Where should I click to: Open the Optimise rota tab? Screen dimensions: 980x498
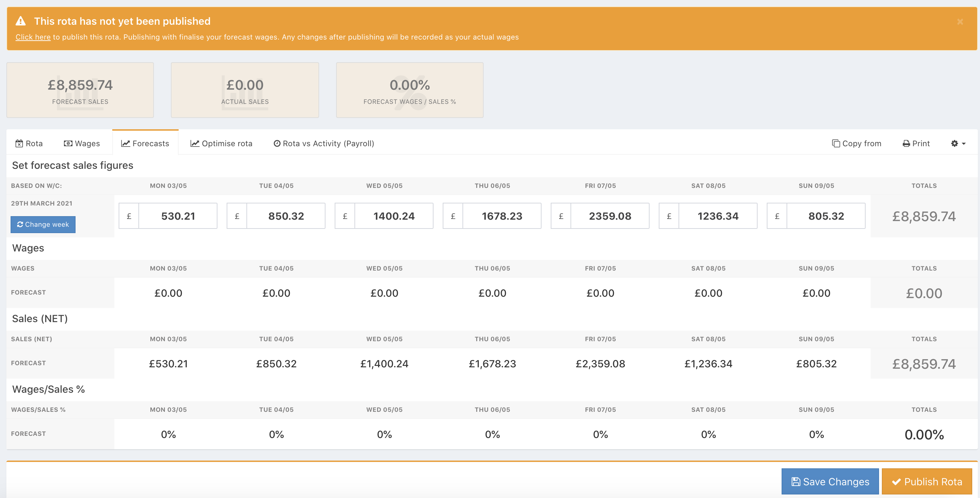(221, 143)
